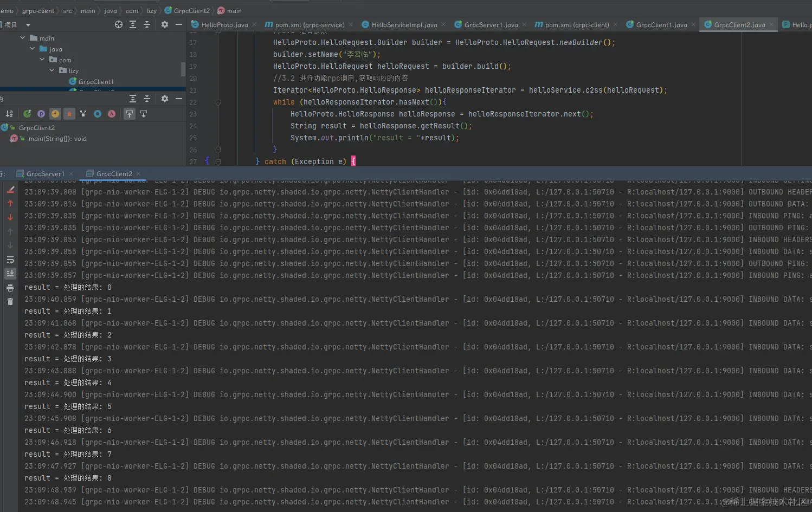Open the Structure panel gear options
This screenshot has height=512, width=812.
165,99
